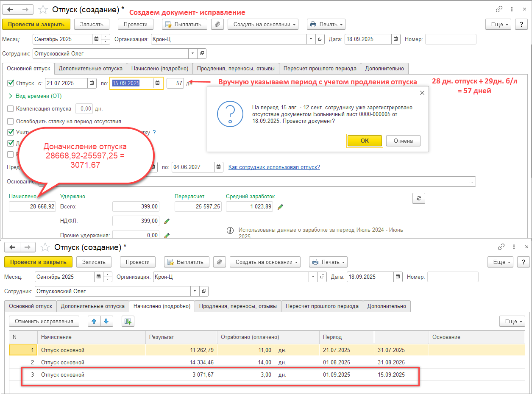This screenshot has height=394, width=532.
Task: Click the pencil edit icon beside НДФЛ
Action: (x=167, y=221)
